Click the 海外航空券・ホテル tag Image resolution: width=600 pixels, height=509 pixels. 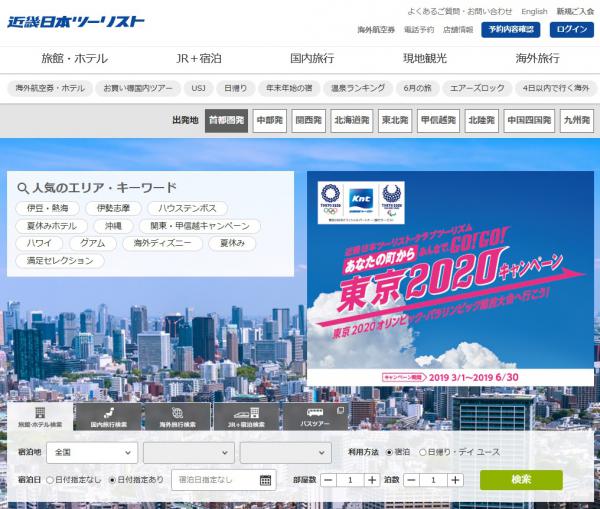(50, 88)
